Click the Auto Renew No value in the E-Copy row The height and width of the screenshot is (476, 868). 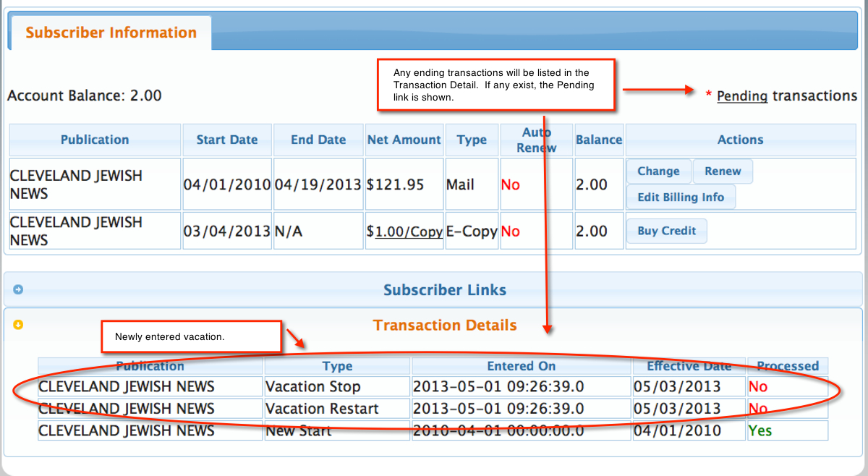point(511,231)
